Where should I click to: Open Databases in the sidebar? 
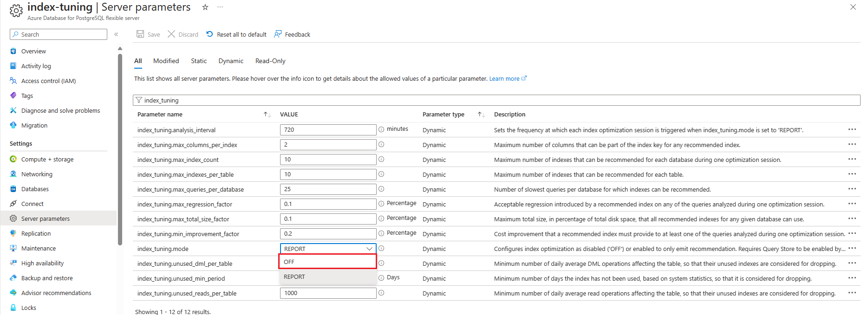(35, 189)
